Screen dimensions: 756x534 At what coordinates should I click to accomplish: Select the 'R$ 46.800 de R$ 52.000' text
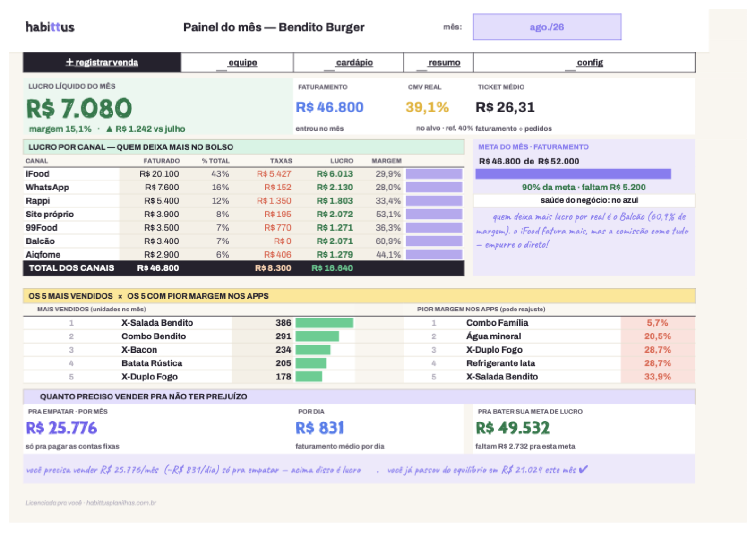(529, 161)
